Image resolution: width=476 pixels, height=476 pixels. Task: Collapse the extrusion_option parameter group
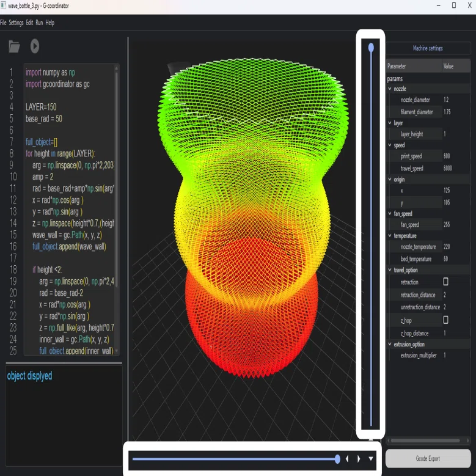point(390,344)
